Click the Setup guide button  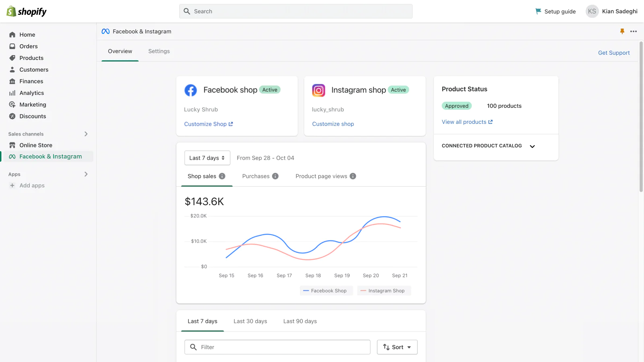pyautogui.click(x=555, y=11)
